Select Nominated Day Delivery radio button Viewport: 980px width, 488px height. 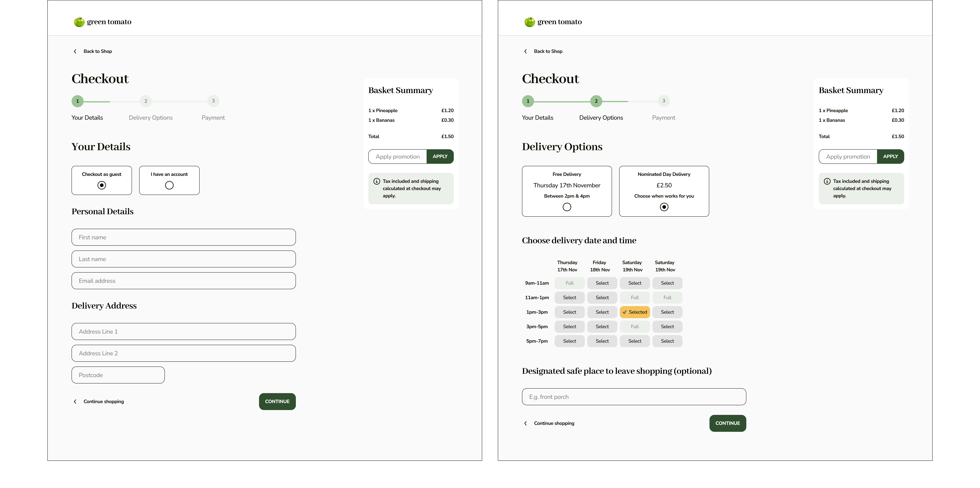[664, 207]
